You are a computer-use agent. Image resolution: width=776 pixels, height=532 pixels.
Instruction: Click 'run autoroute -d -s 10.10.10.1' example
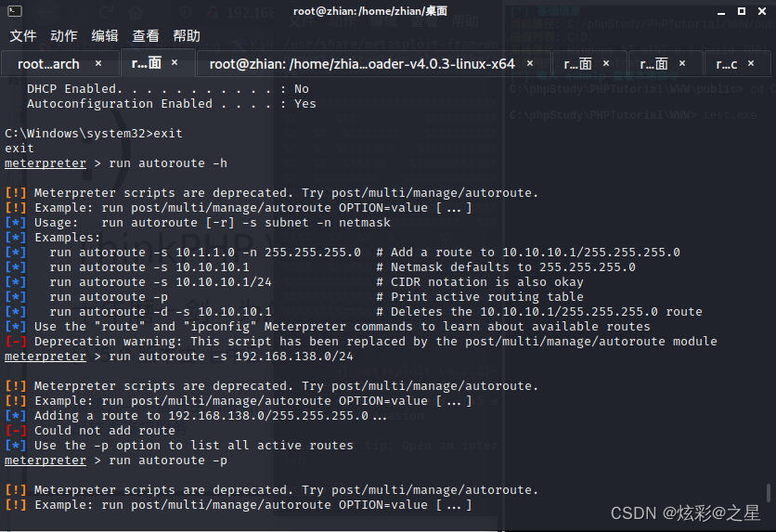[x=161, y=312]
